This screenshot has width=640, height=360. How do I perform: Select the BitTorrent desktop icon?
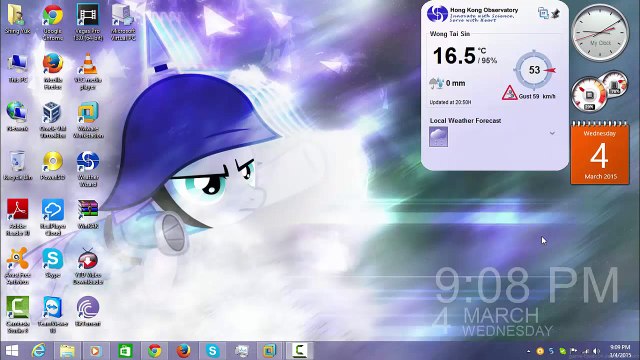(x=88, y=311)
